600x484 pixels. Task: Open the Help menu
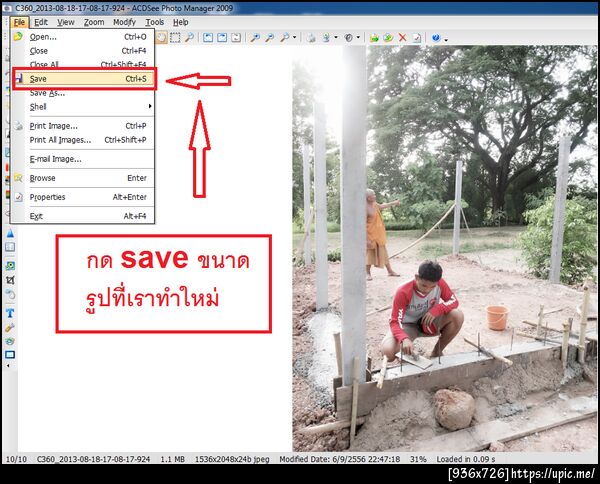point(181,22)
